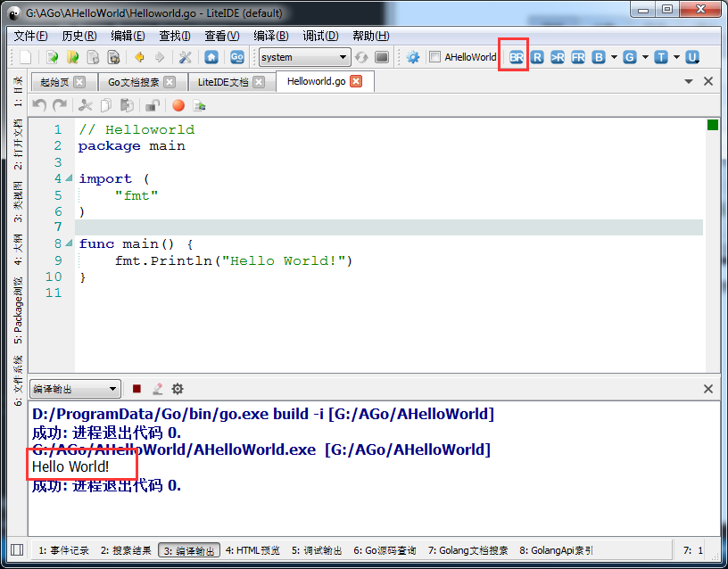Viewport: 728px width, 569px height.
Task: Switch to the LiteIDE文档 tab
Action: [x=223, y=82]
